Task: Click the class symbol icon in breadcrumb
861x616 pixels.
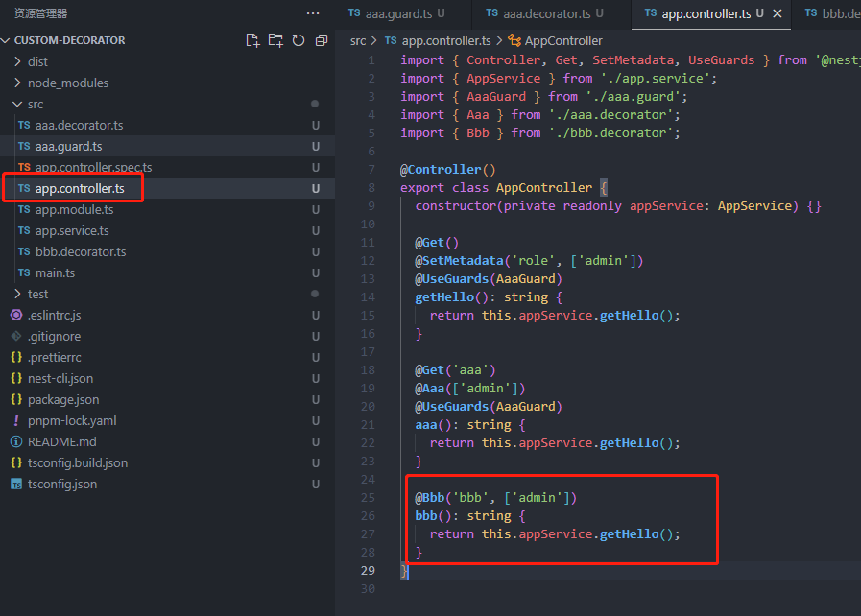Action: [514, 40]
